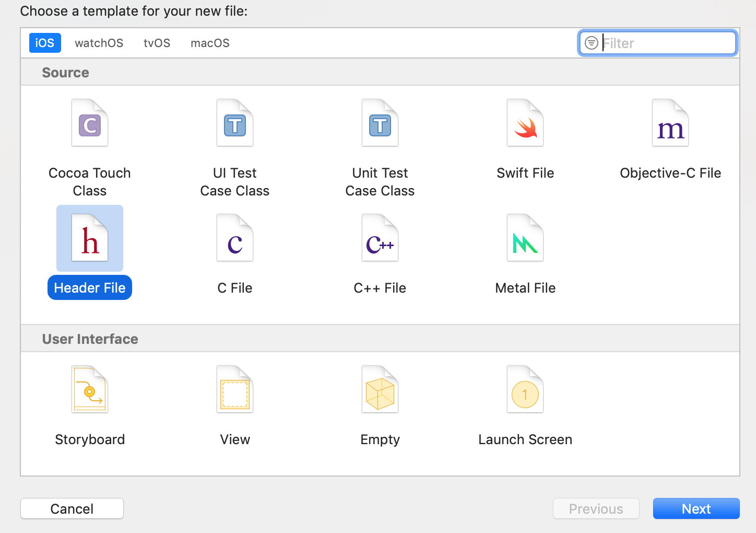
Task: Click the 'Header File' label
Action: coord(90,288)
